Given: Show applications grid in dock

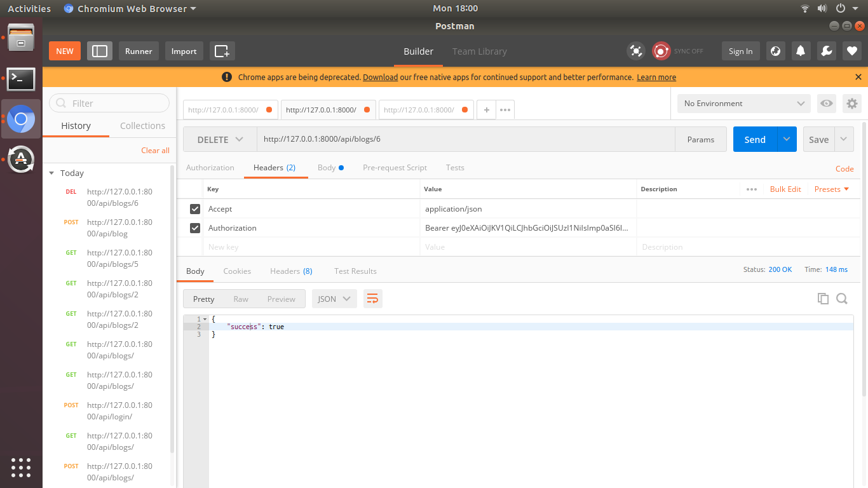Looking at the screenshot, I should 21,467.
